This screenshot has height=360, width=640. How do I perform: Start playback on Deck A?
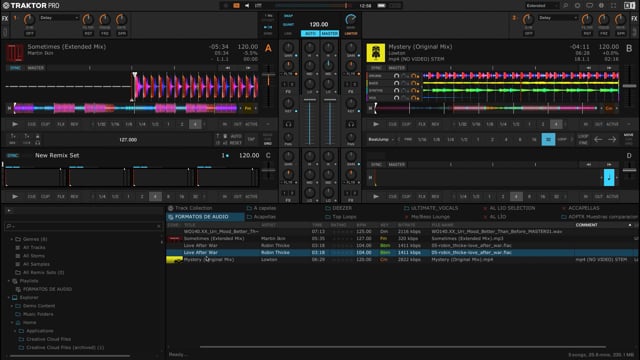click(15, 124)
